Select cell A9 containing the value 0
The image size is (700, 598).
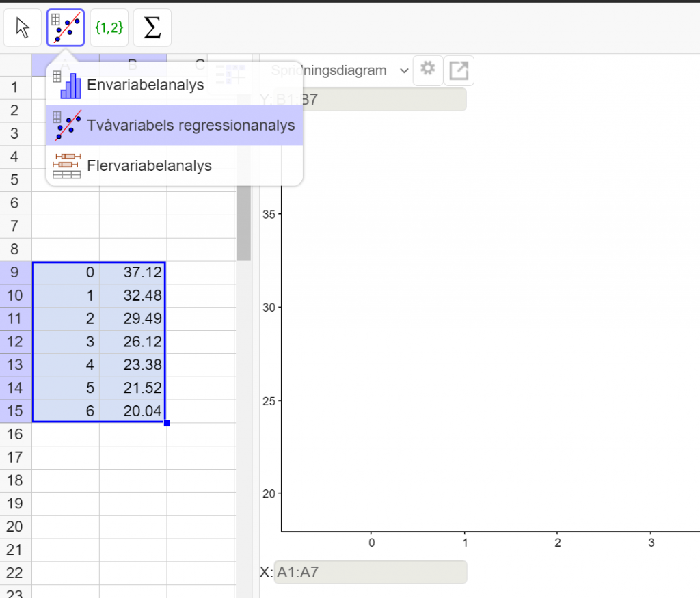[65, 272]
